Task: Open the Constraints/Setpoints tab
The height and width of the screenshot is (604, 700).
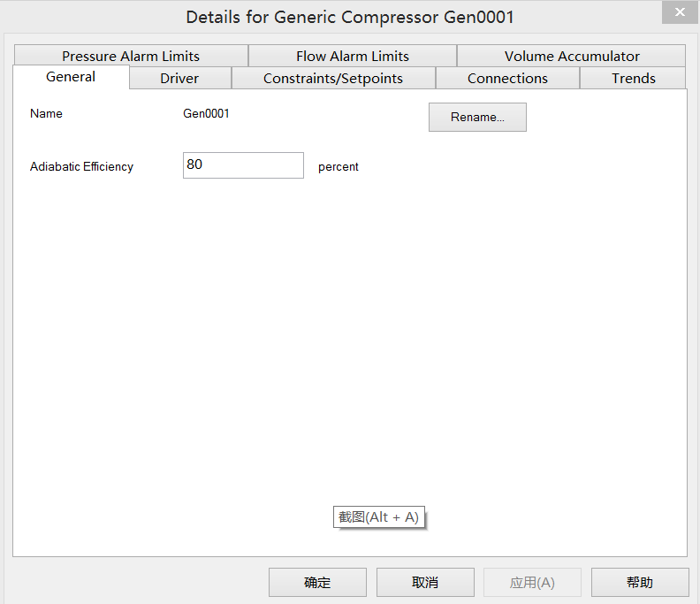Action: tap(332, 79)
